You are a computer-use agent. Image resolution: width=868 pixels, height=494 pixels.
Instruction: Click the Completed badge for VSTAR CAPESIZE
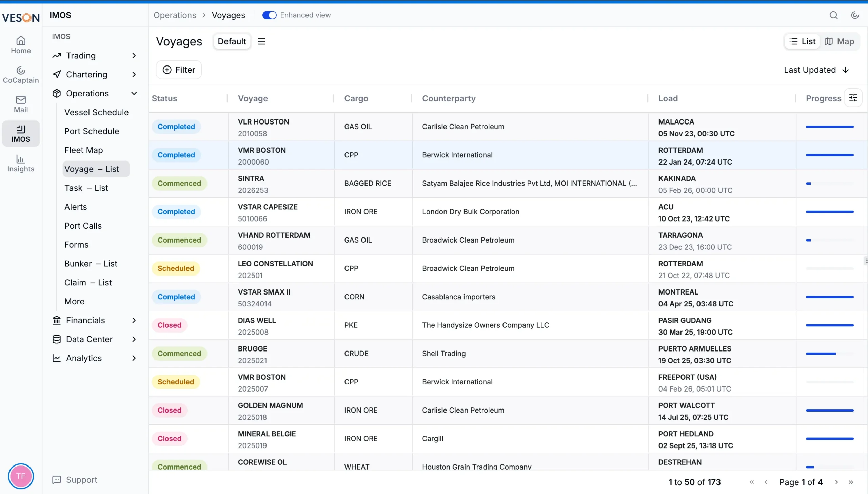pyautogui.click(x=176, y=212)
